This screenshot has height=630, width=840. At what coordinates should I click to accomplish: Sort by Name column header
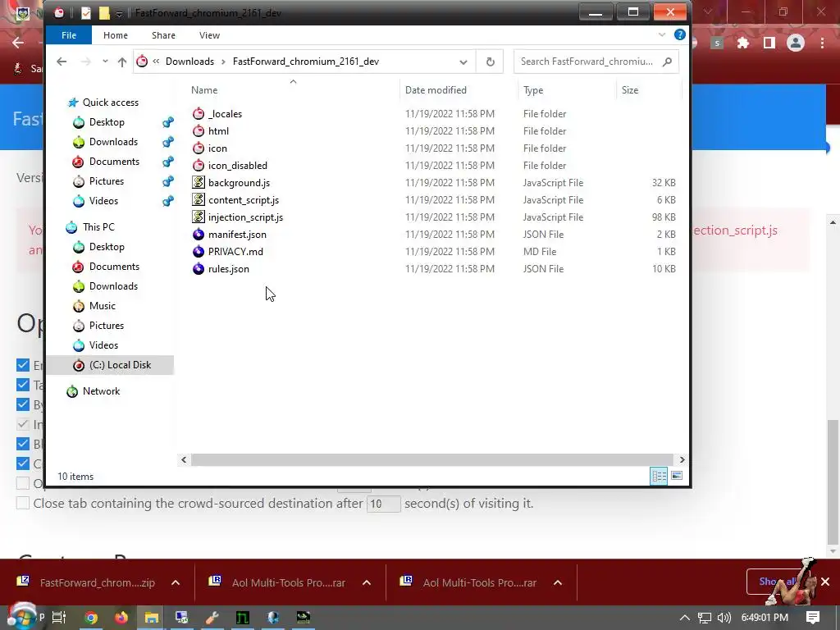[x=204, y=90]
